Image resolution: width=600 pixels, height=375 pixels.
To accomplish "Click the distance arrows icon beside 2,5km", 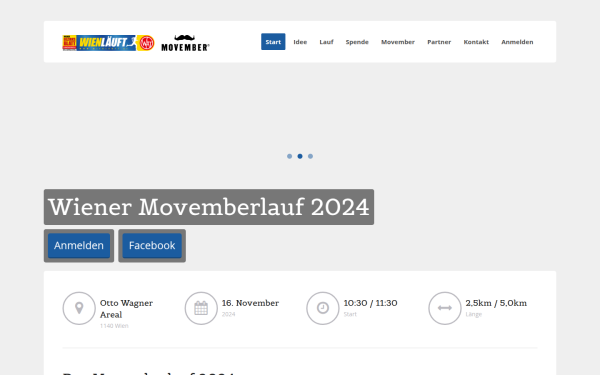I will [x=445, y=308].
